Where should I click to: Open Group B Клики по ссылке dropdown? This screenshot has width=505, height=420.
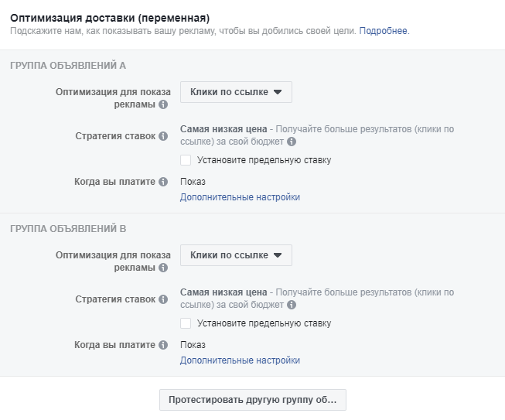pyautogui.click(x=236, y=255)
